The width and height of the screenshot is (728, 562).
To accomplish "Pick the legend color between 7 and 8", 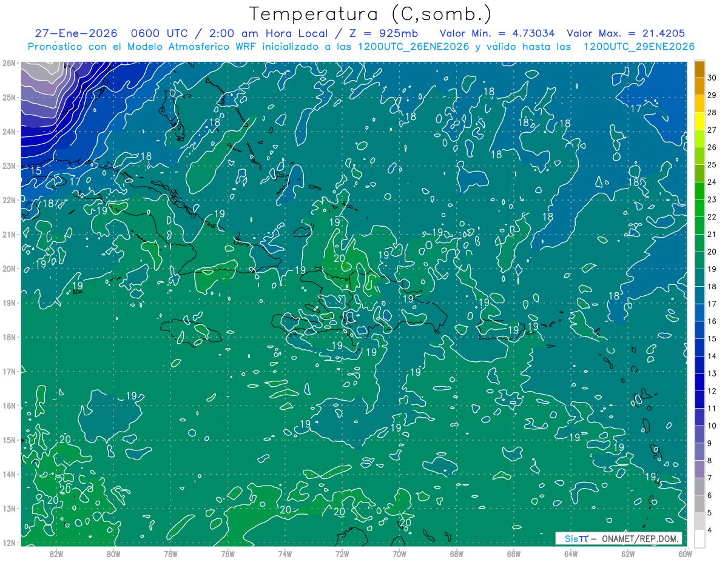I will coord(699,469).
